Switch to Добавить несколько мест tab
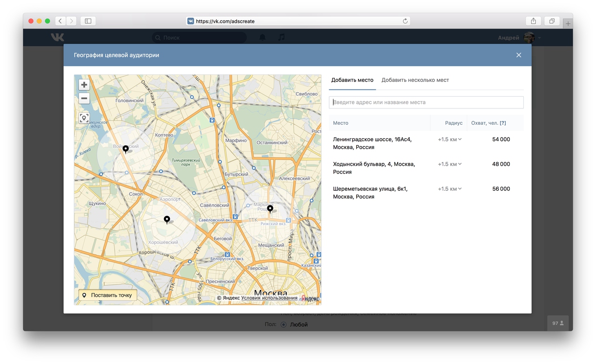Image resolution: width=596 pixels, height=364 pixels. [x=415, y=80]
